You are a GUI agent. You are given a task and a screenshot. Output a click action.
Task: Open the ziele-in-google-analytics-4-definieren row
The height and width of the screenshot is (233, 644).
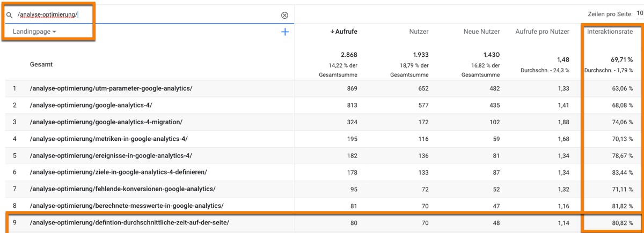(x=119, y=172)
